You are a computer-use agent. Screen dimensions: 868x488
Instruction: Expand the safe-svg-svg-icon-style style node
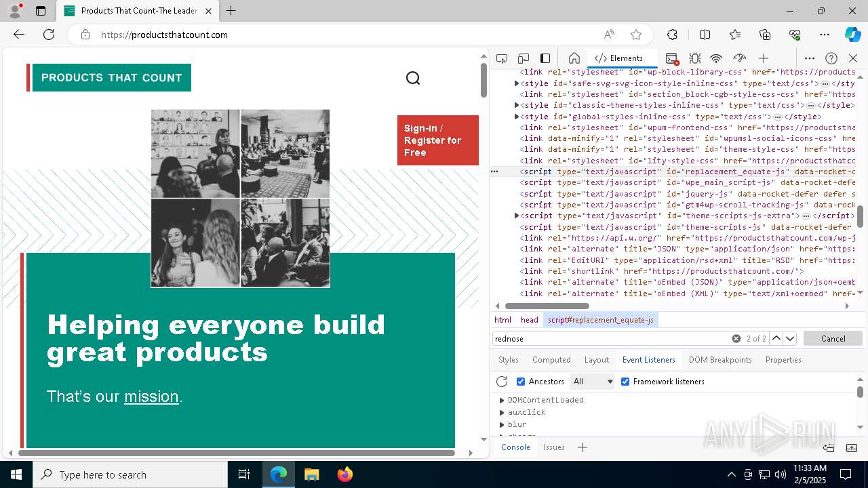[x=517, y=83]
